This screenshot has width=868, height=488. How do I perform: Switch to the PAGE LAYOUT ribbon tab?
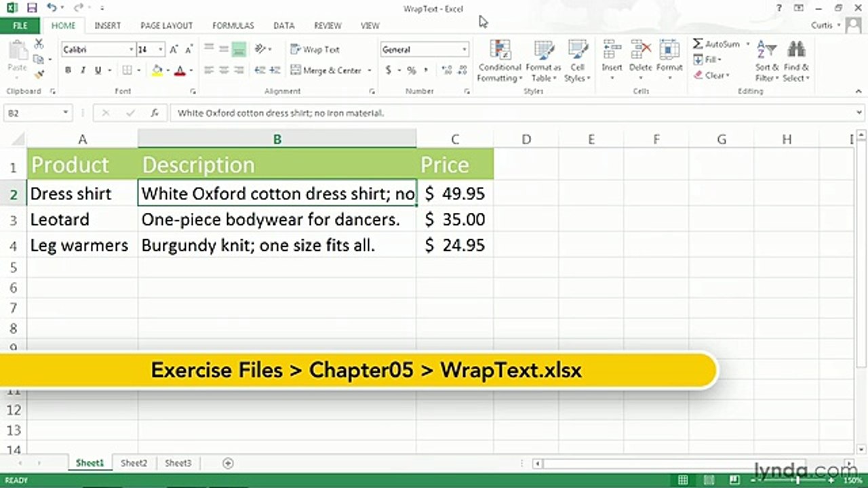167,26
